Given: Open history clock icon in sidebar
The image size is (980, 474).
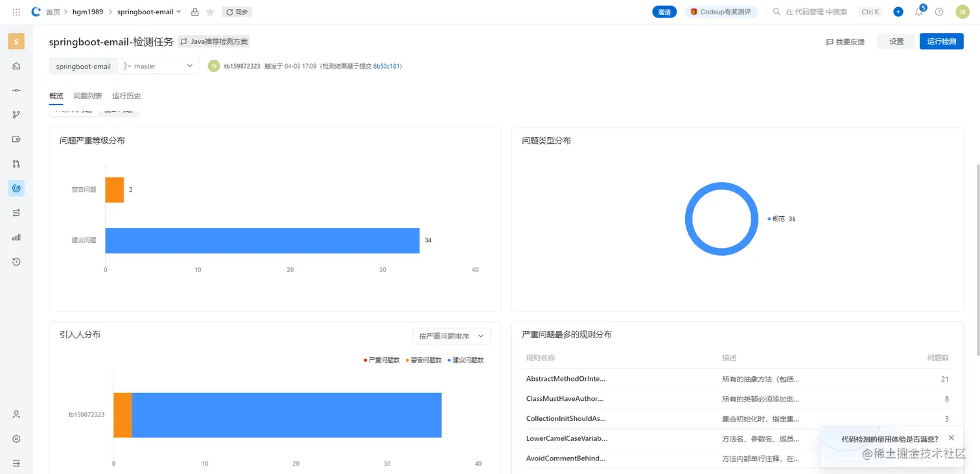Looking at the screenshot, I should pyautogui.click(x=16, y=262).
